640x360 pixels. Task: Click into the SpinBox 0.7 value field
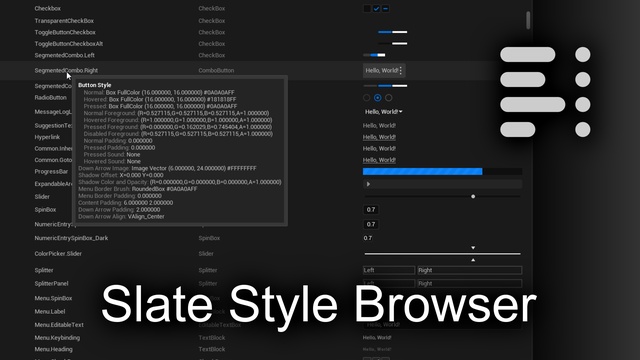(x=371, y=209)
